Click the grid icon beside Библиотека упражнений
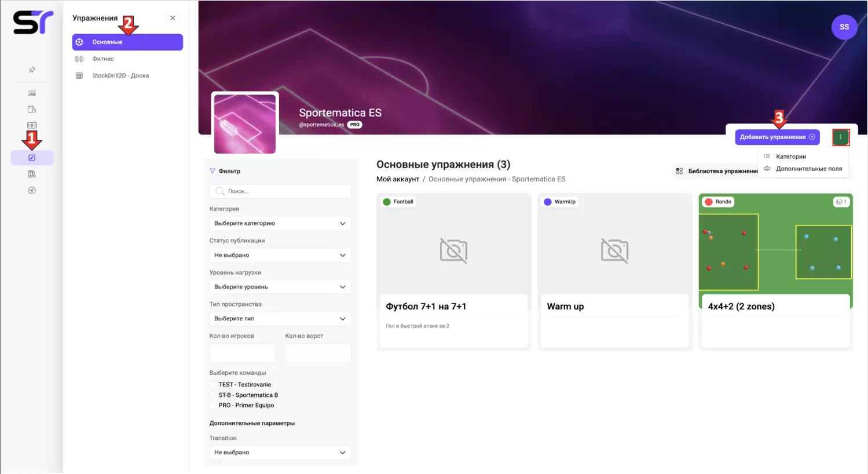Viewport: 868px width, 474px height. [679, 171]
